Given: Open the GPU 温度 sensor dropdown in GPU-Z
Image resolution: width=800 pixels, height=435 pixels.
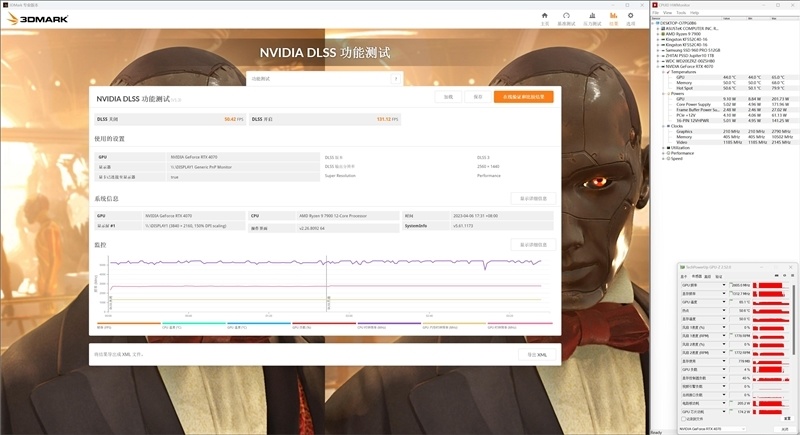Looking at the screenshot, I should 723,302.
